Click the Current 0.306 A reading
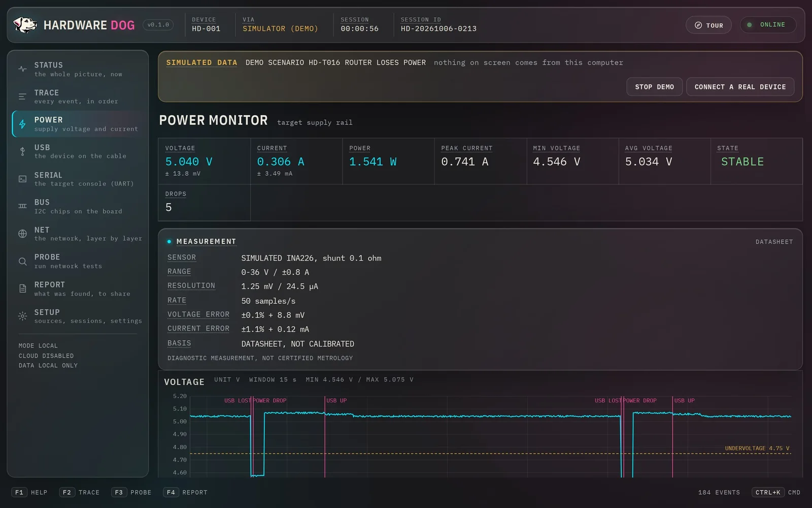This screenshot has height=508, width=812. [x=281, y=162]
